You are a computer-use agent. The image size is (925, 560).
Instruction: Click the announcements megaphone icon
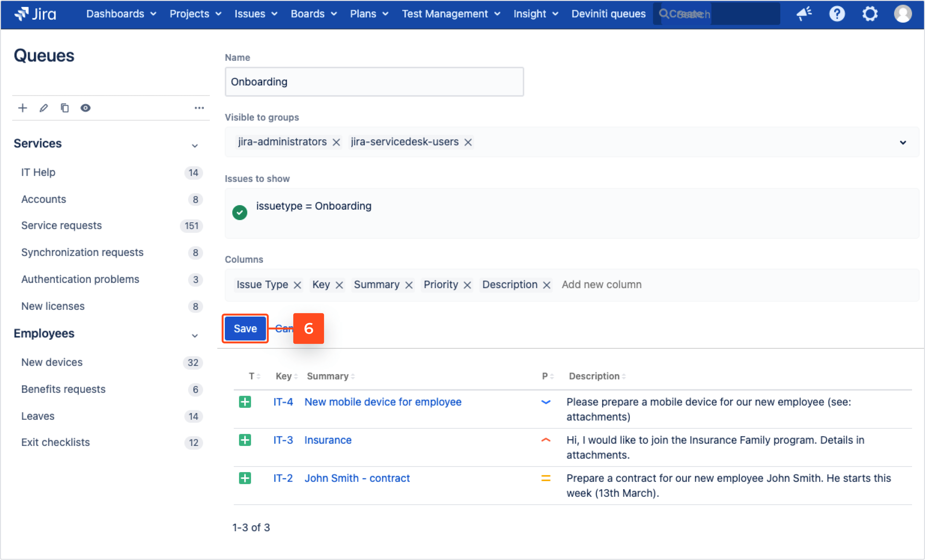pyautogui.click(x=804, y=14)
